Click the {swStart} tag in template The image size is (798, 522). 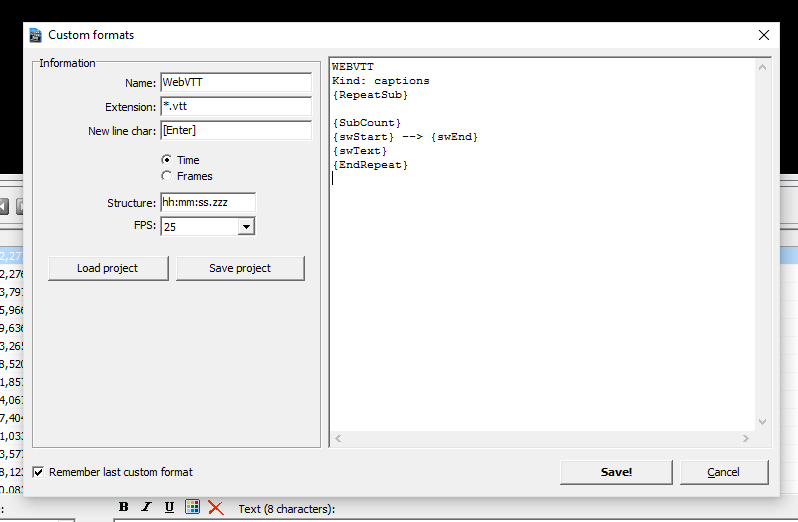pos(363,137)
